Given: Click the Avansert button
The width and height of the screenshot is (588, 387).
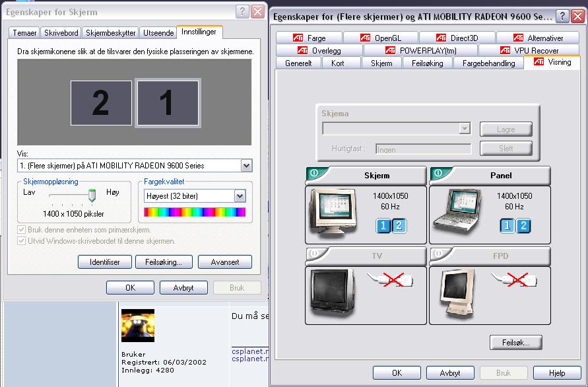Looking at the screenshot, I should pyautogui.click(x=225, y=262).
